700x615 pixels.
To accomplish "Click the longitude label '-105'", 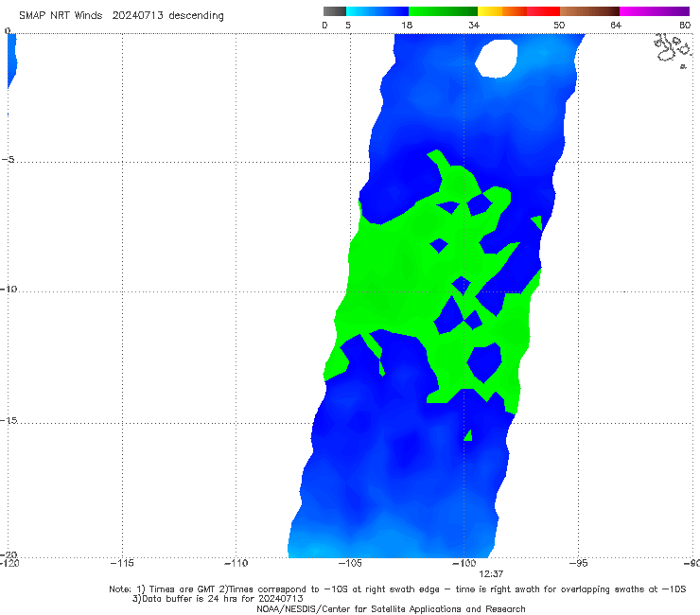I will pyautogui.click(x=350, y=563).
